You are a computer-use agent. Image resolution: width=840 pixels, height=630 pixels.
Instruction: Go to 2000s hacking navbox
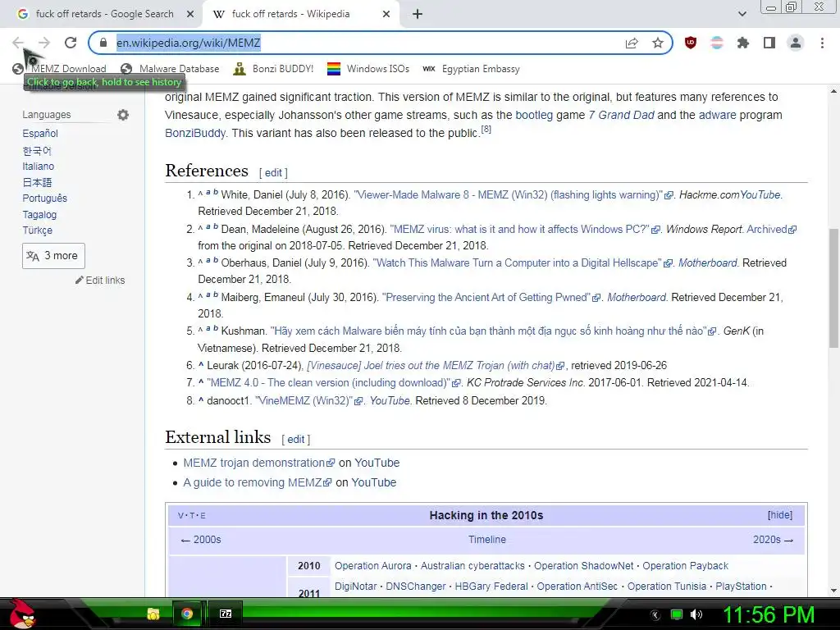[x=201, y=540]
